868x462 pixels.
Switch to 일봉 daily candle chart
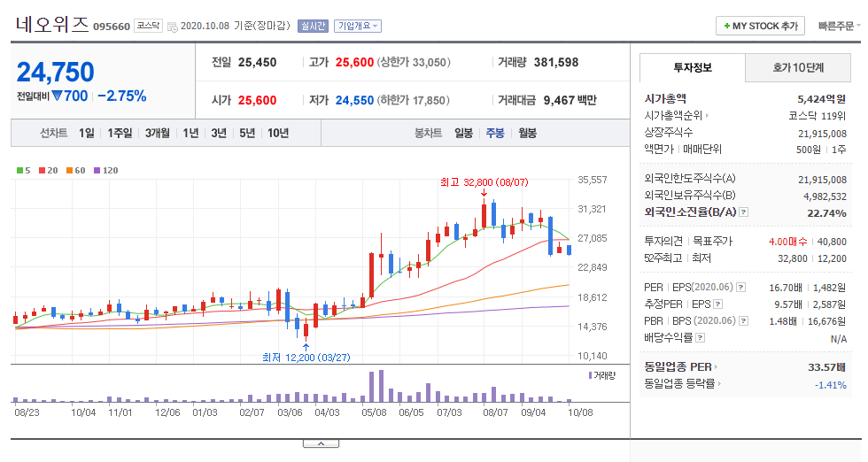[x=463, y=133]
